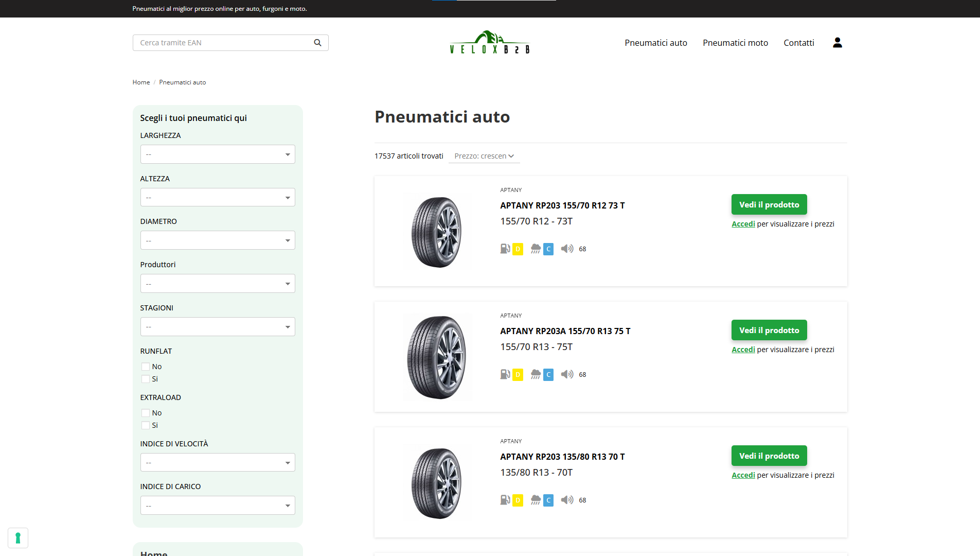
Task: Click the search magnifier icon
Action: tap(317, 43)
